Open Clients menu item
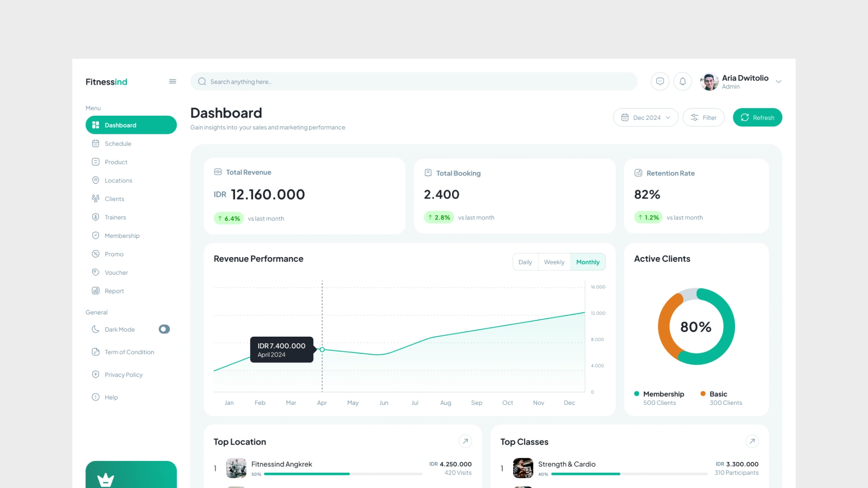 [x=131, y=199]
